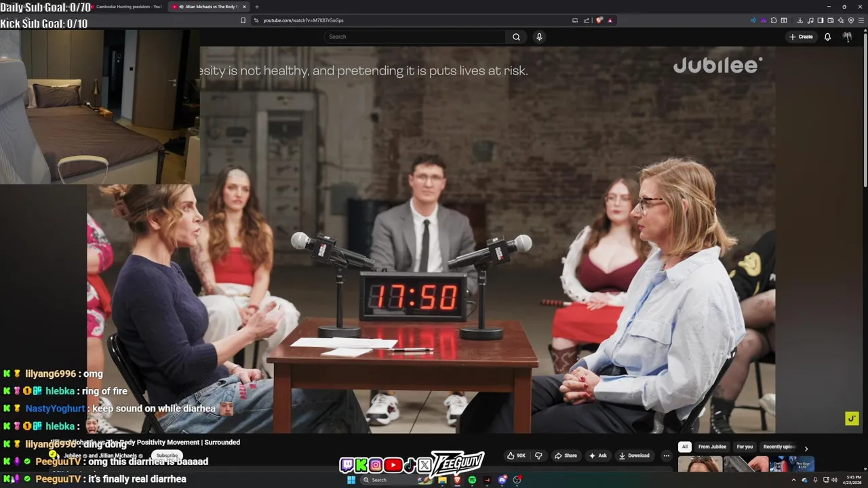
Task: Click the Jubilee watermark in the video
Action: click(x=717, y=65)
